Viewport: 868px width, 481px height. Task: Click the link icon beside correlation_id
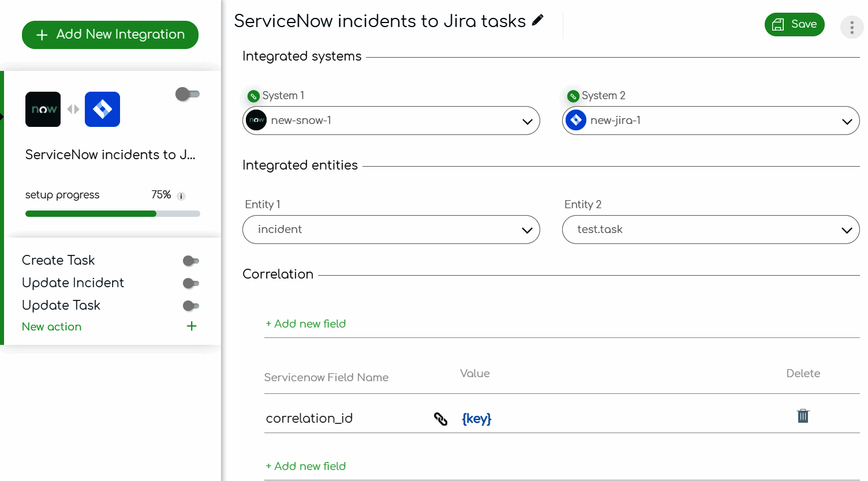[440, 419]
